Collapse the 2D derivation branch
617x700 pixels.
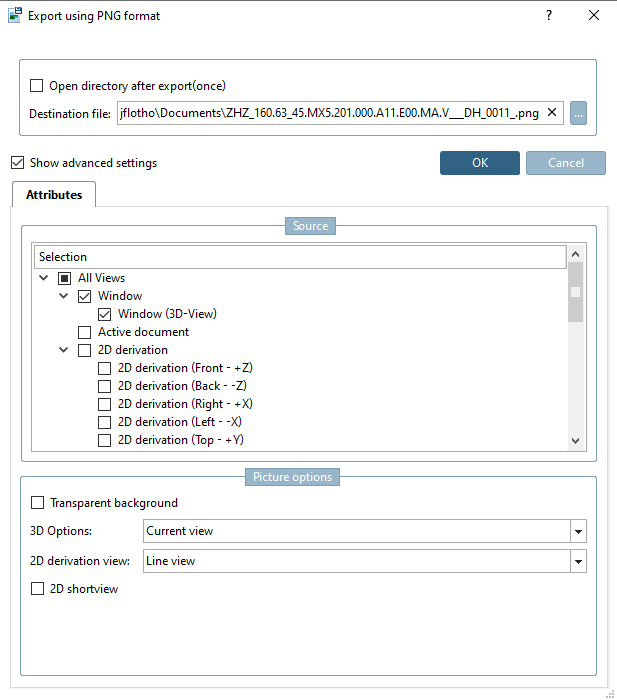pos(64,350)
